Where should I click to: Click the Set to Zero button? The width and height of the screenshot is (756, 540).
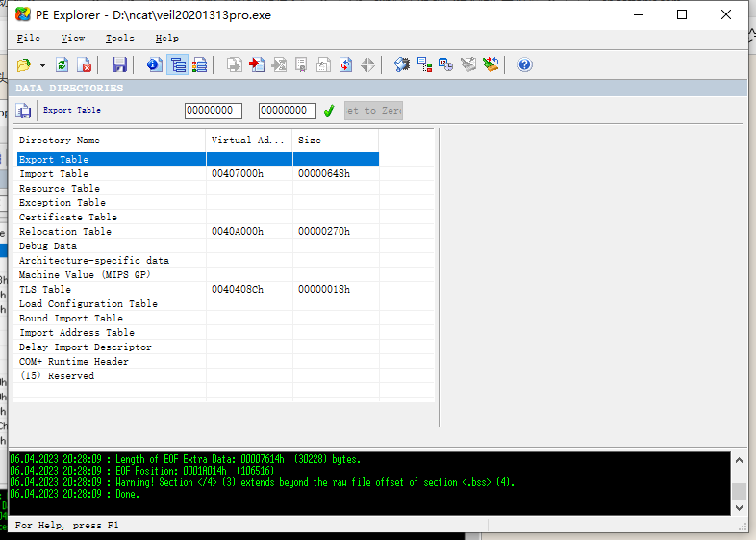click(x=373, y=111)
